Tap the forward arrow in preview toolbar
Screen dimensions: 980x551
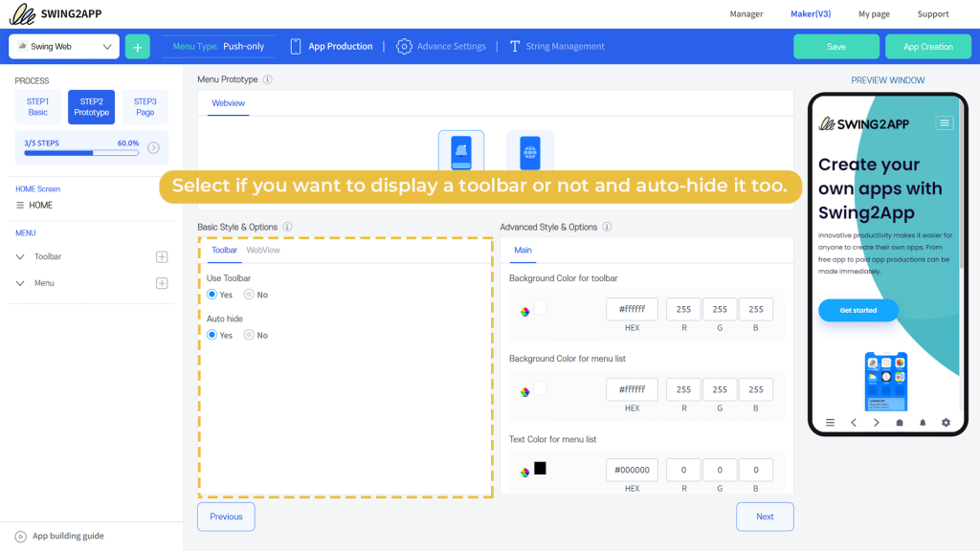click(877, 423)
